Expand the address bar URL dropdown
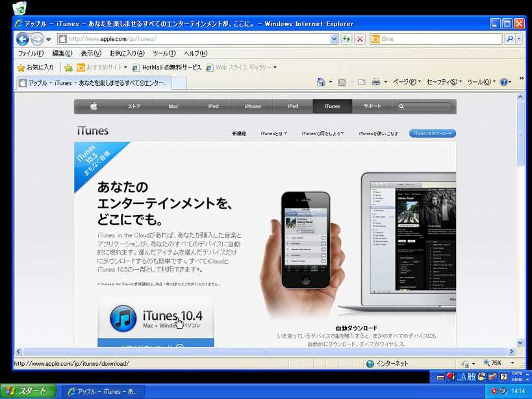The height and width of the screenshot is (399, 532). (x=334, y=39)
